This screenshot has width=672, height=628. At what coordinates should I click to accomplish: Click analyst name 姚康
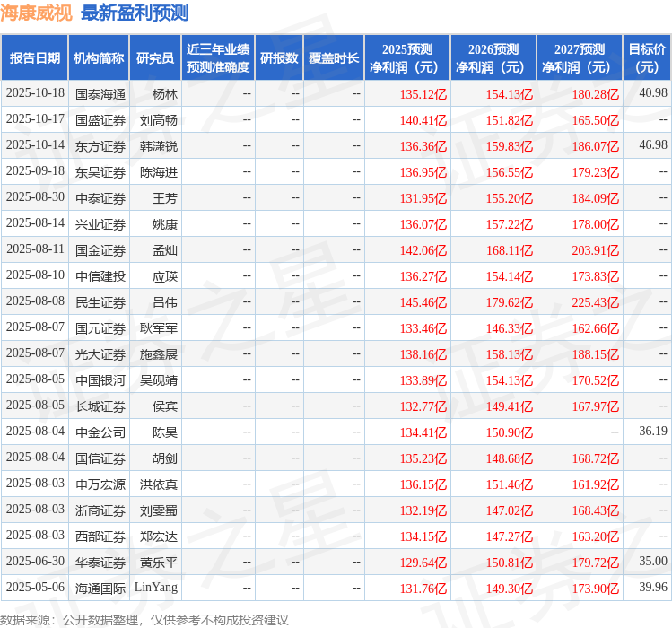click(164, 224)
